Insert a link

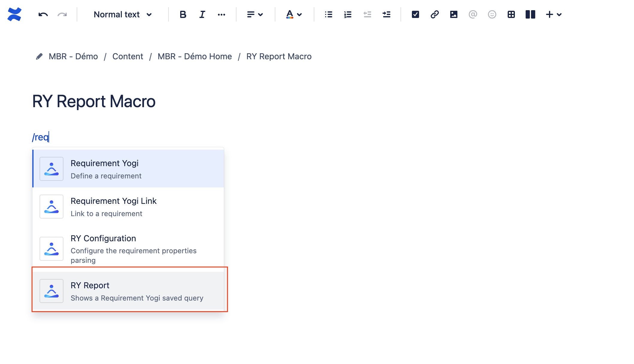pos(434,14)
